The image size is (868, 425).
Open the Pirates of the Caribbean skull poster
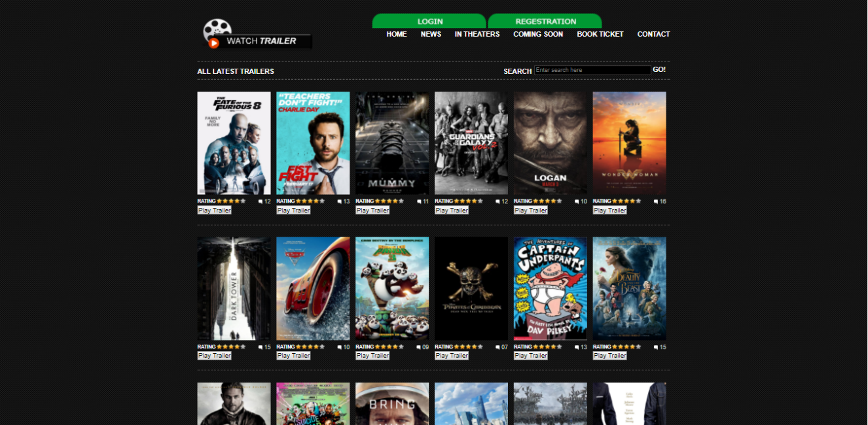(471, 288)
